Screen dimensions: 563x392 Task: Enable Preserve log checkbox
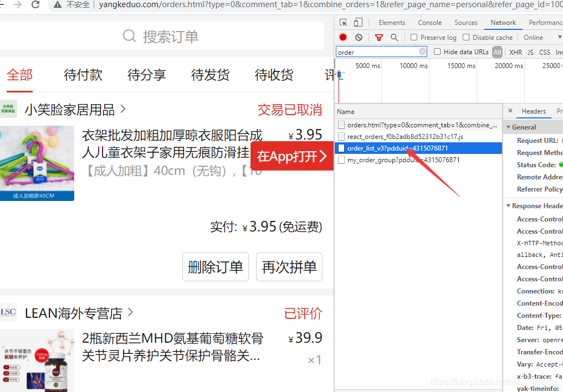tap(414, 37)
